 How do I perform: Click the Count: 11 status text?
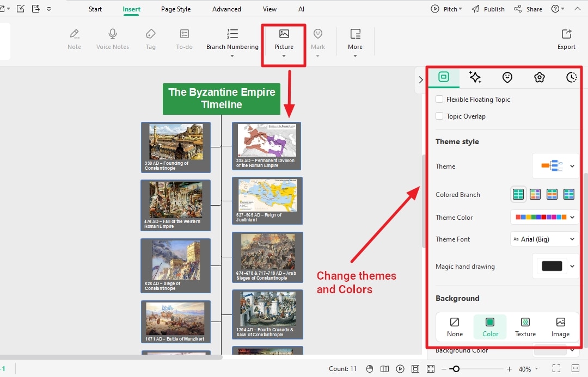click(x=342, y=369)
